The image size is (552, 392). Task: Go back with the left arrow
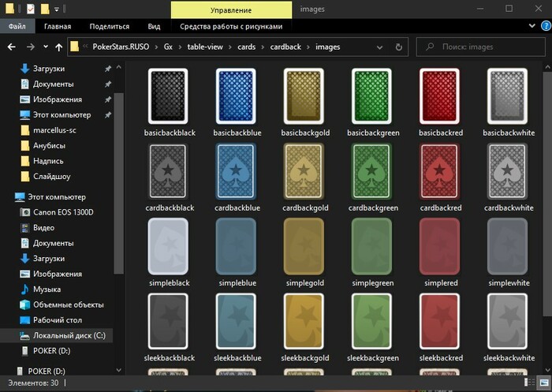[x=12, y=47]
